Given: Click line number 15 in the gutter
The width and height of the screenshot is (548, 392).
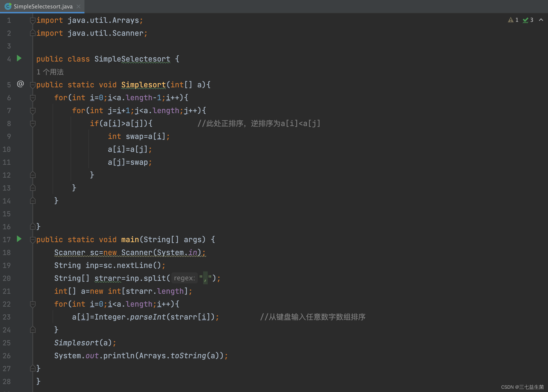Looking at the screenshot, I should (7, 214).
